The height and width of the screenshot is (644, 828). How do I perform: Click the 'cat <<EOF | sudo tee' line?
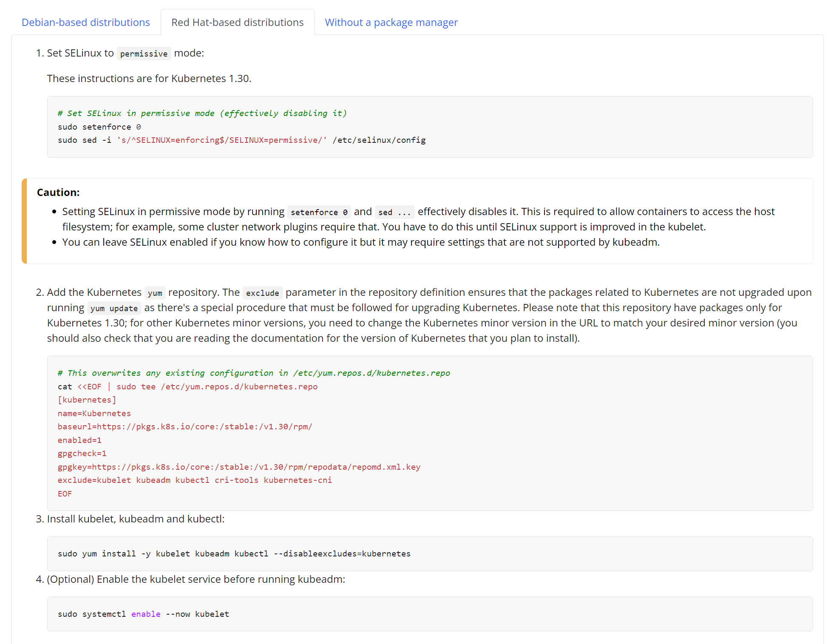[x=187, y=387]
